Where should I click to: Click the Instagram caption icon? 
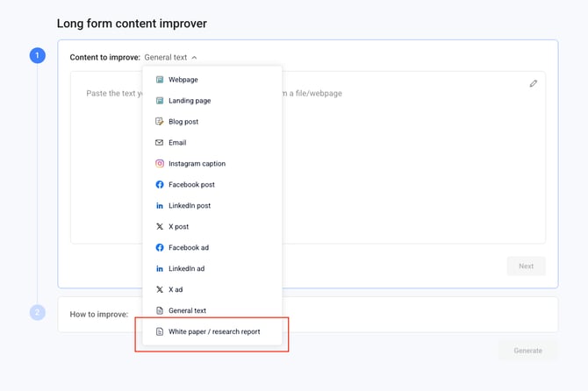tap(160, 164)
